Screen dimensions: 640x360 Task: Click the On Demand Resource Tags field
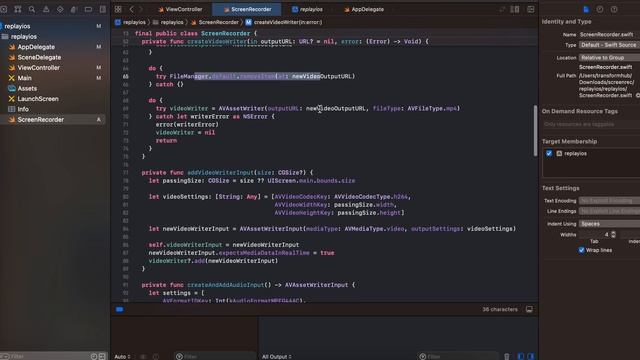click(591, 124)
